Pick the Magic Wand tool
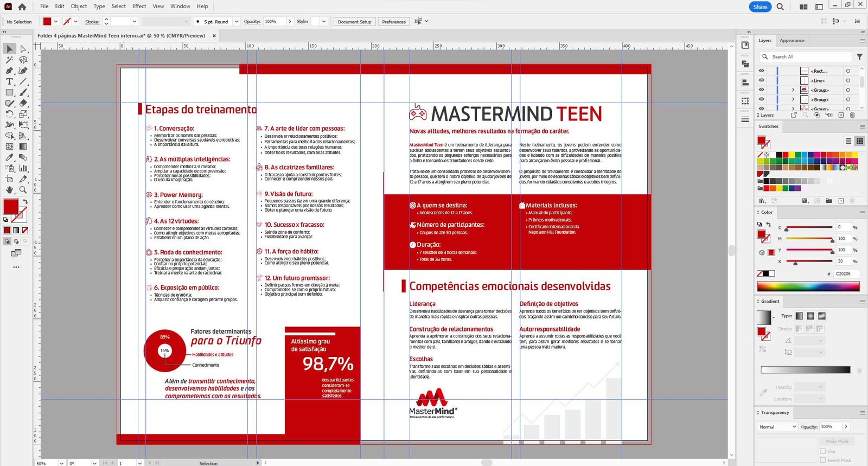Image resolution: width=868 pixels, height=466 pixels. tap(10, 60)
